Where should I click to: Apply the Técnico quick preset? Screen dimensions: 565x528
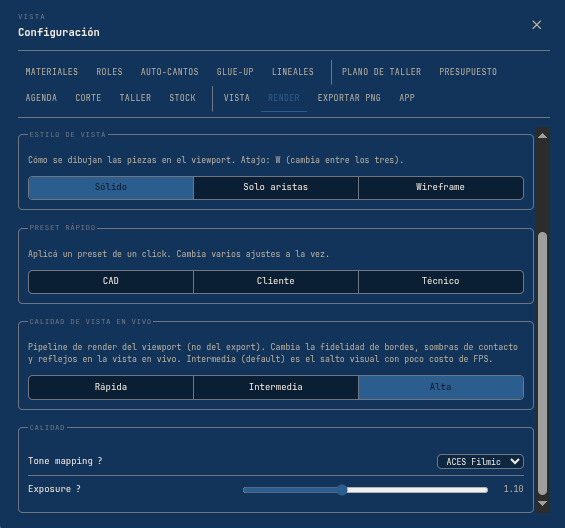[441, 281]
